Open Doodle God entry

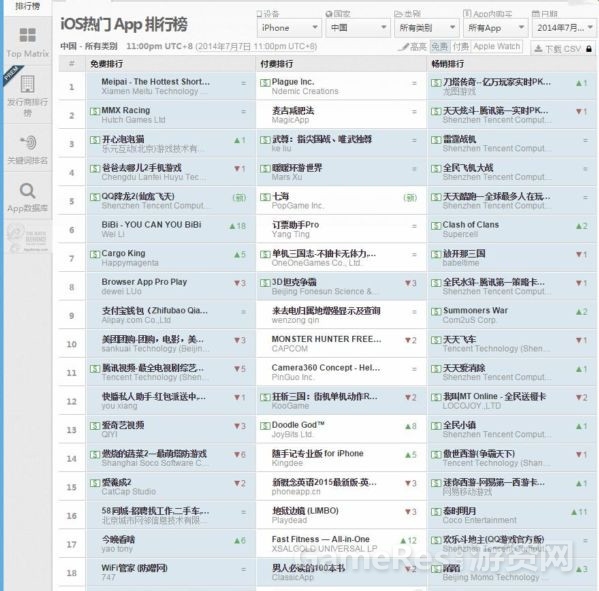pyautogui.click(x=298, y=425)
